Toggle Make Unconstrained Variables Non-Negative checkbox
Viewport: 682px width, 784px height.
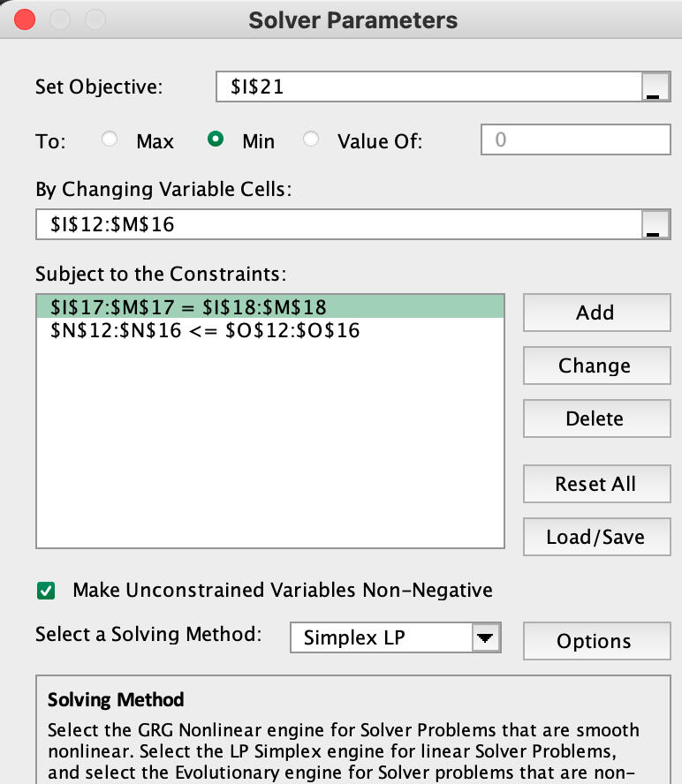[45, 590]
